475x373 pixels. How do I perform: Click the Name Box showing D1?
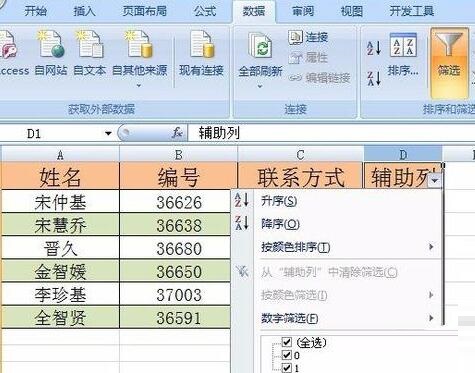[x=53, y=133]
